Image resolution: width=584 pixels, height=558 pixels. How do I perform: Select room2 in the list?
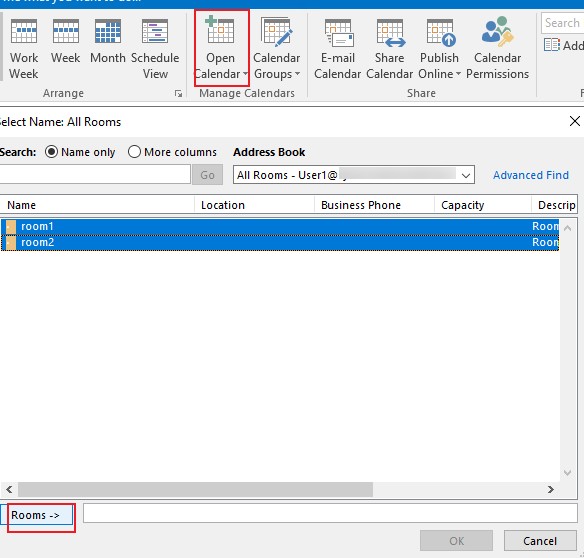[x=280, y=242]
